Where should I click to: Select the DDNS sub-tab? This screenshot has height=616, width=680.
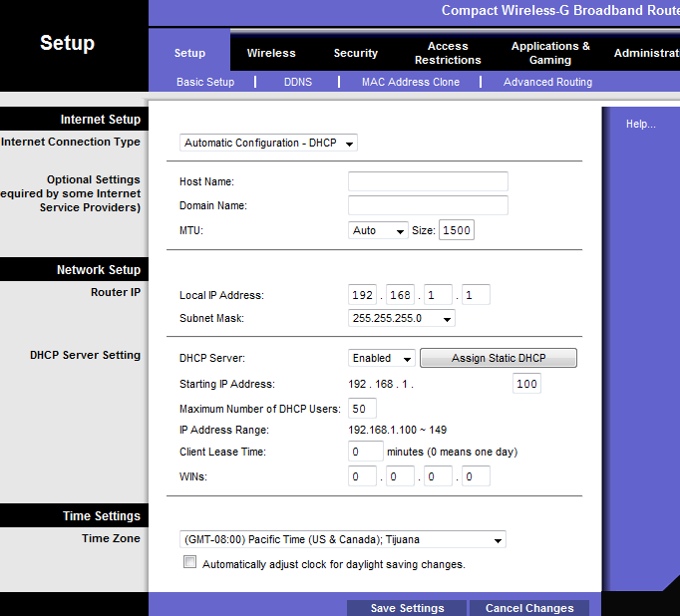[297, 82]
